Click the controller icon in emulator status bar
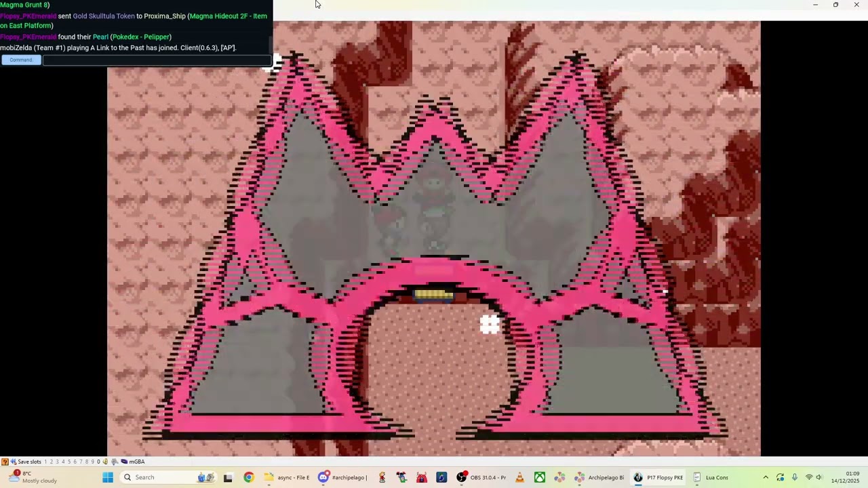 115,462
